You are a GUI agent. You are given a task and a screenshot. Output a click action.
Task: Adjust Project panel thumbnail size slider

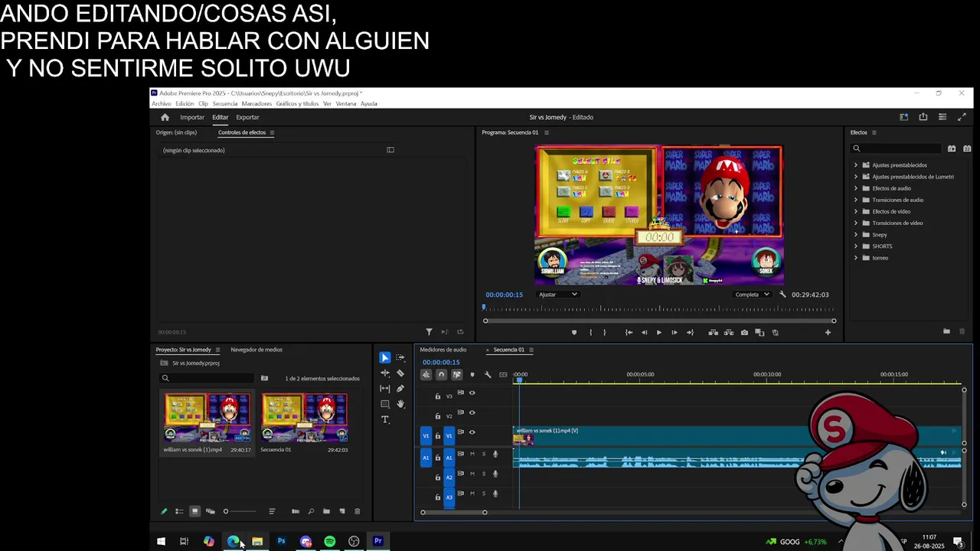click(240, 511)
